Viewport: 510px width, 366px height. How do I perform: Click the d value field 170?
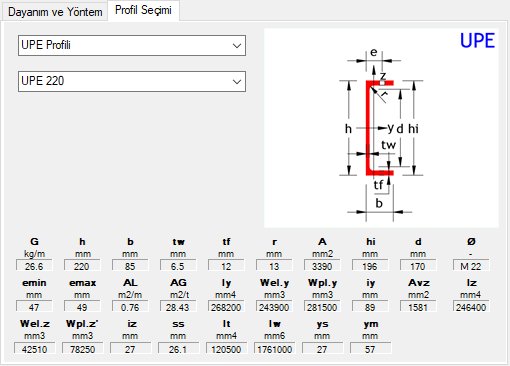418,266
